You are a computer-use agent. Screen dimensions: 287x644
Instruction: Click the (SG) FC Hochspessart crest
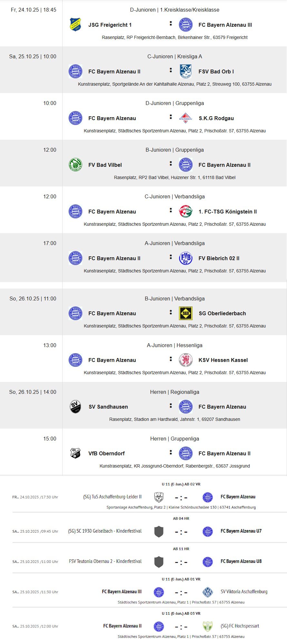pos(208,626)
